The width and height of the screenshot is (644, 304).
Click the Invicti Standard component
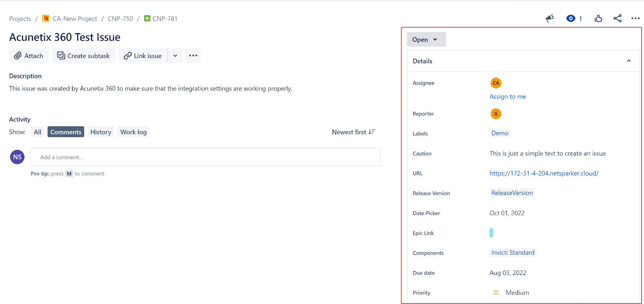point(513,252)
